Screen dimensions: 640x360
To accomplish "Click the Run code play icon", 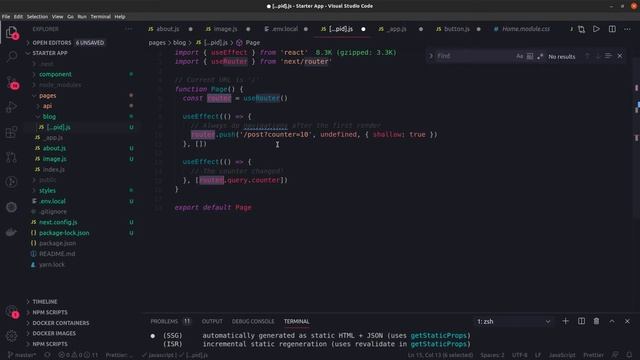I will point(596,29).
